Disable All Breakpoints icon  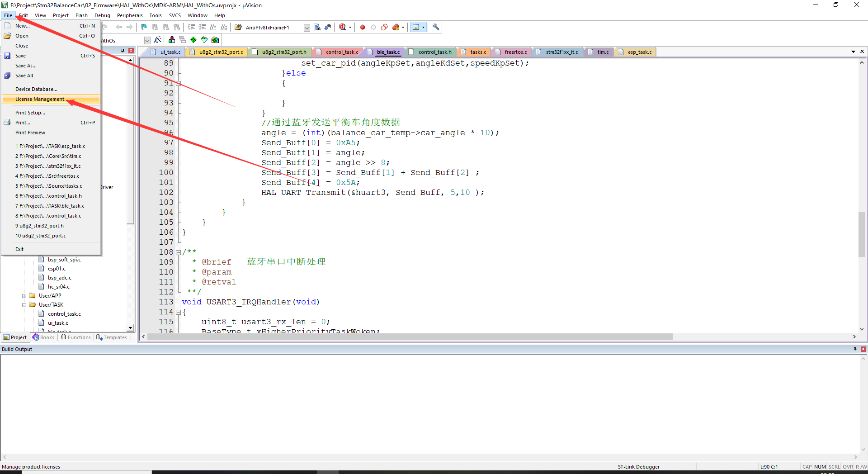384,27
